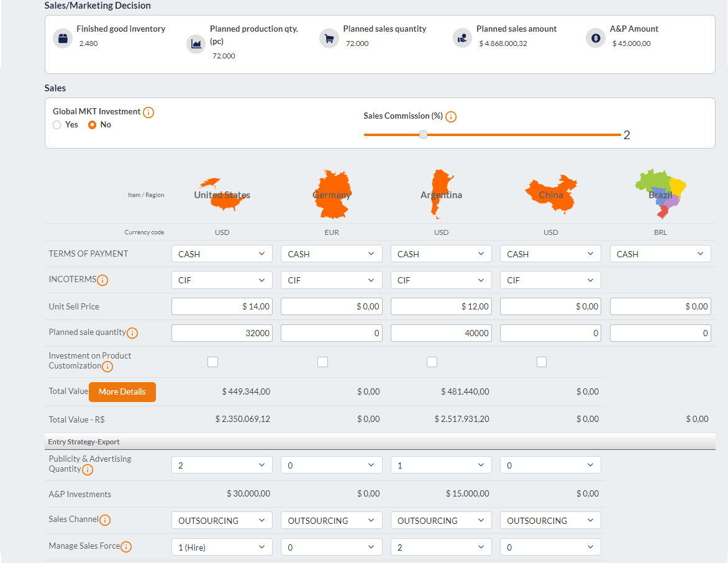The width and height of the screenshot is (728, 563).
Task: Expand Sales Channel dropdown for China
Action: tap(550, 520)
